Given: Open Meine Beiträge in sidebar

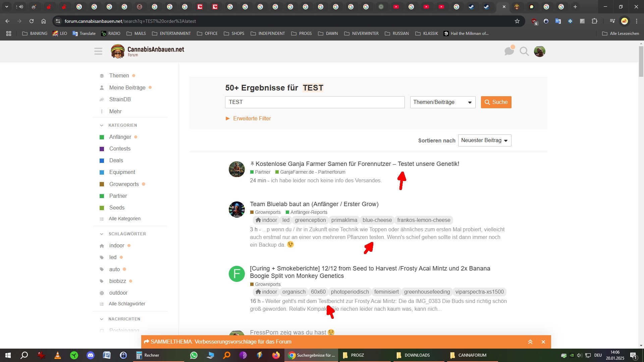Looking at the screenshot, I should [x=127, y=87].
